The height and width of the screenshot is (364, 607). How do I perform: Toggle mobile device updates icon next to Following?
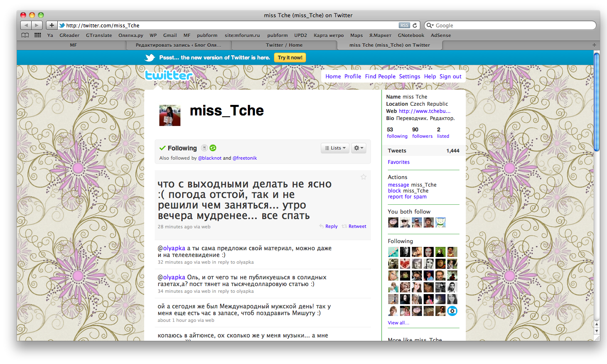pos(204,148)
